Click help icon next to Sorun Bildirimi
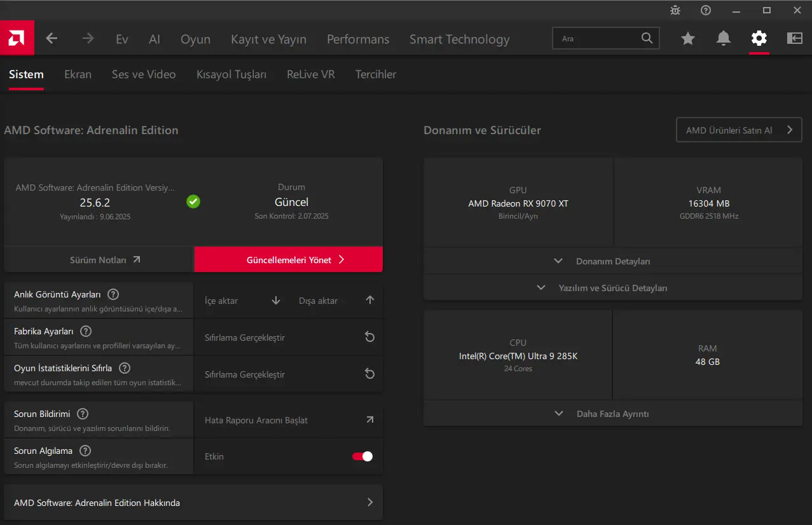The height and width of the screenshot is (525, 812). (x=83, y=414)
